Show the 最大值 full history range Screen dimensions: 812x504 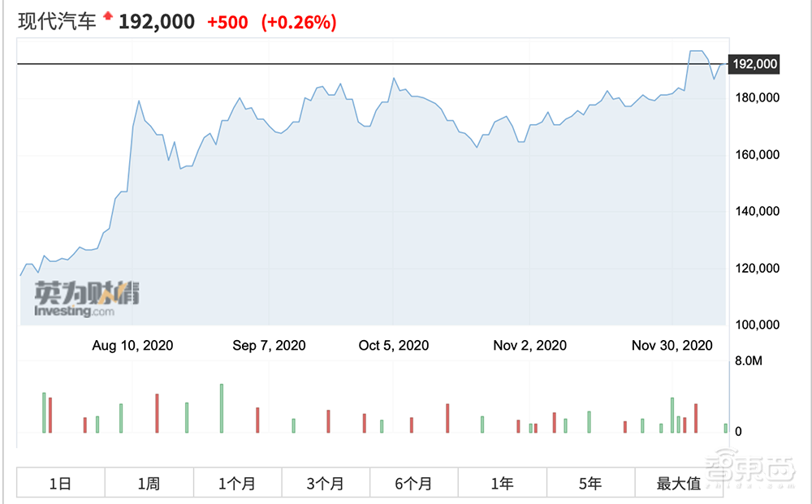coord(679,484)
